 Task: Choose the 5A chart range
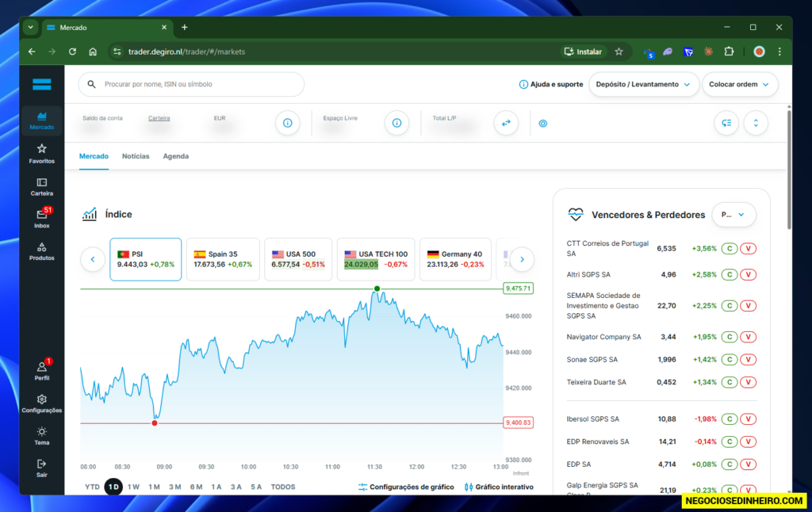pyautogui.click(x=256, y=487)
